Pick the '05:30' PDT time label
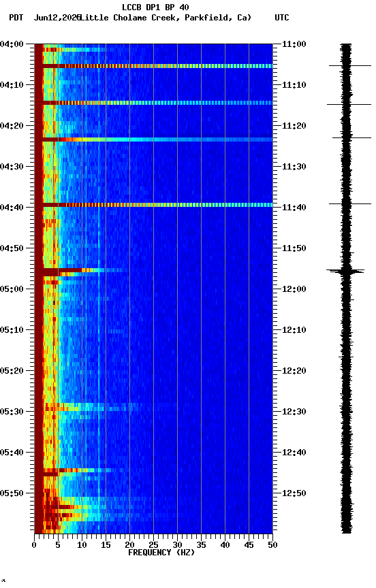 tap(12, 412)
